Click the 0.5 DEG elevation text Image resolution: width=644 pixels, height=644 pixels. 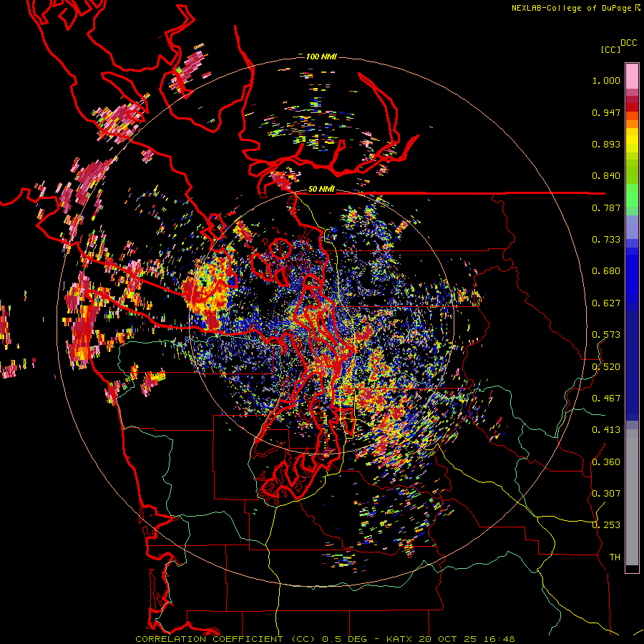(346, 639)
